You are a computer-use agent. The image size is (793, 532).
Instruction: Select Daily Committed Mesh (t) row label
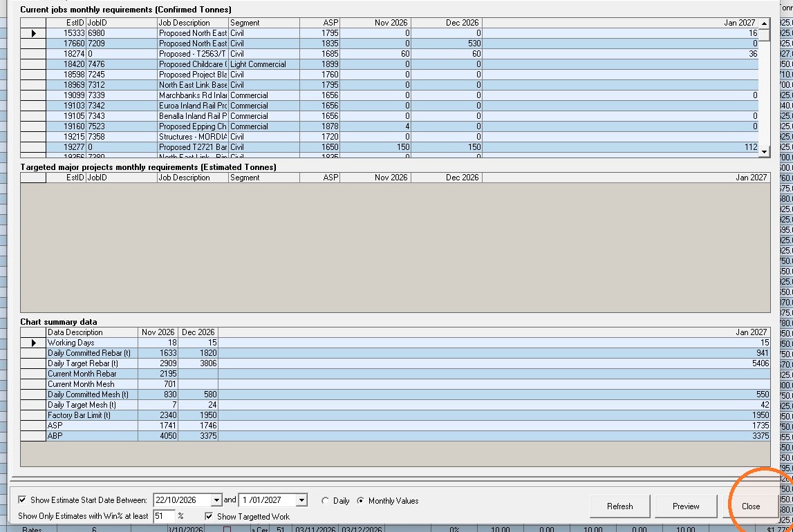92,395
